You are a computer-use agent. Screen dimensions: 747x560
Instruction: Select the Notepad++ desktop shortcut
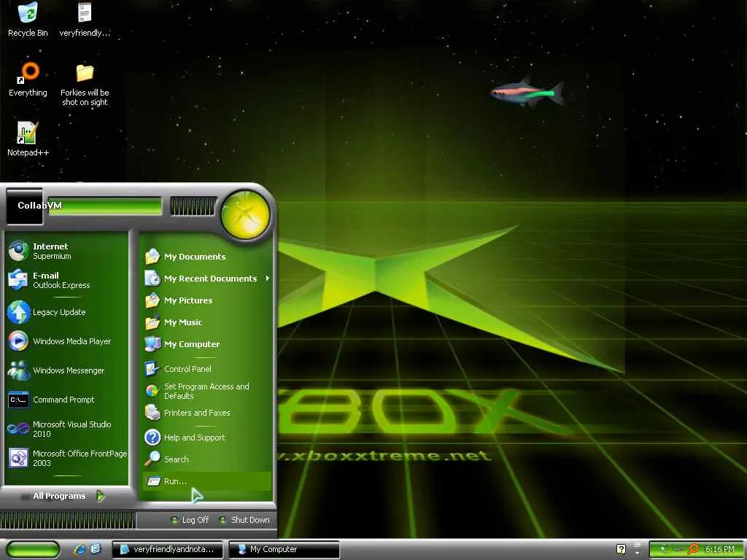click(28, 139)
